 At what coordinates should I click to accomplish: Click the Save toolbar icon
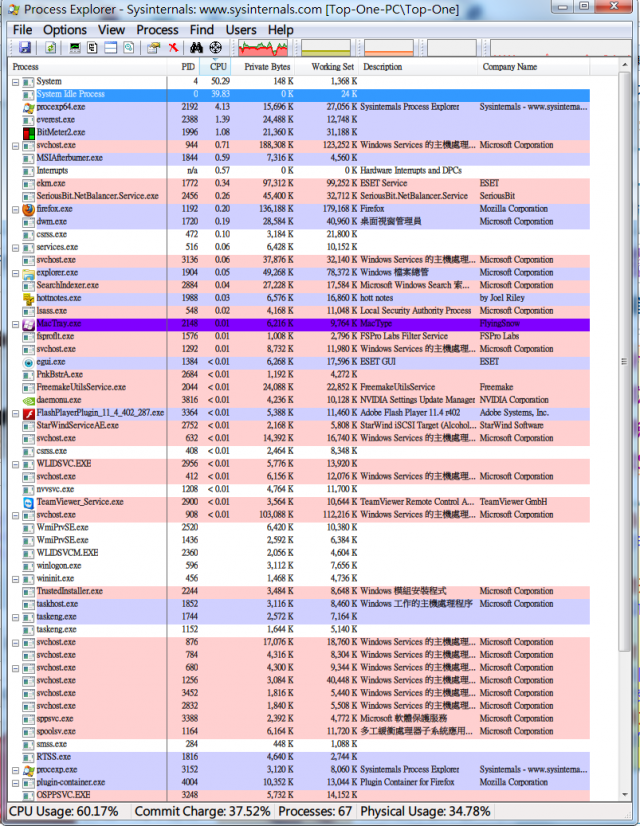coord(25,48)
